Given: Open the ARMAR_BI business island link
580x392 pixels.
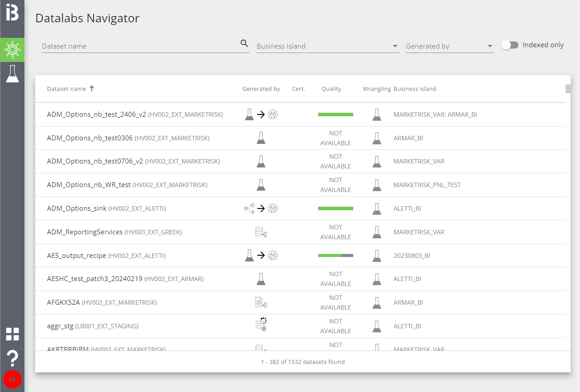Looking at the screenshot, I should (x=408, y=138).
